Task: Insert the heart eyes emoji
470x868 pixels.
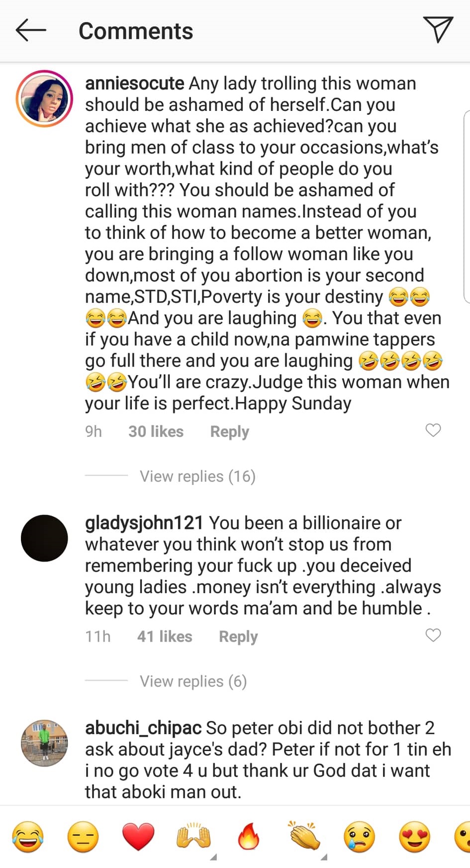Action: pyautogui.click(x=414, y=837)
